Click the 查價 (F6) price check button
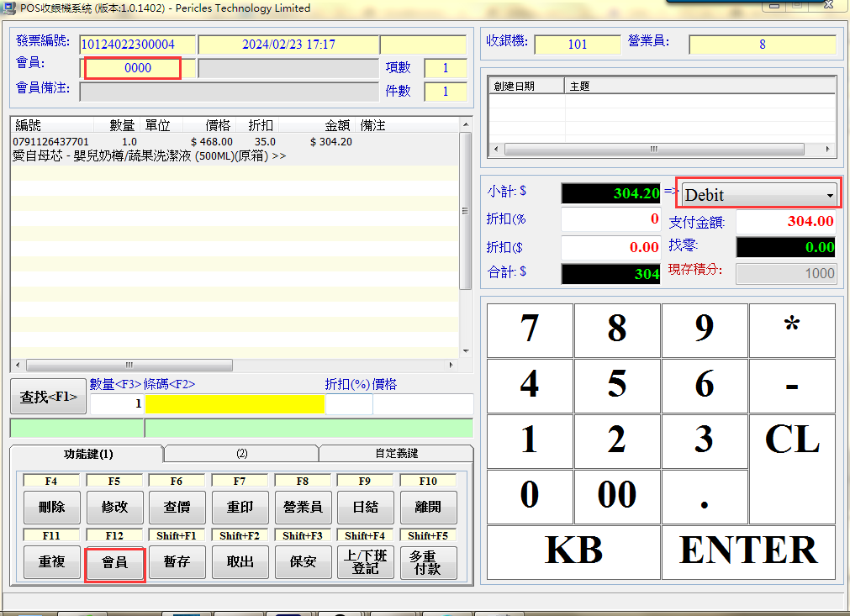The width and height of the screenshot is (850, 616). point(177,507)
